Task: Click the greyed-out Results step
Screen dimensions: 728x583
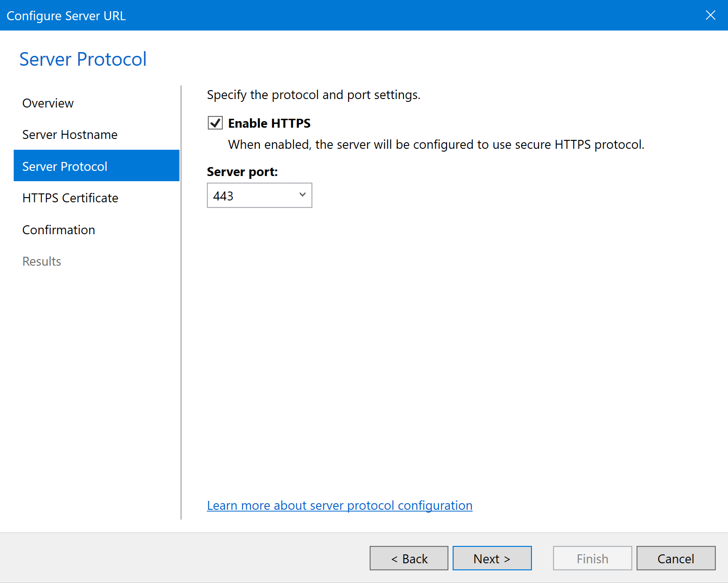Action: [x=42, y=261]
